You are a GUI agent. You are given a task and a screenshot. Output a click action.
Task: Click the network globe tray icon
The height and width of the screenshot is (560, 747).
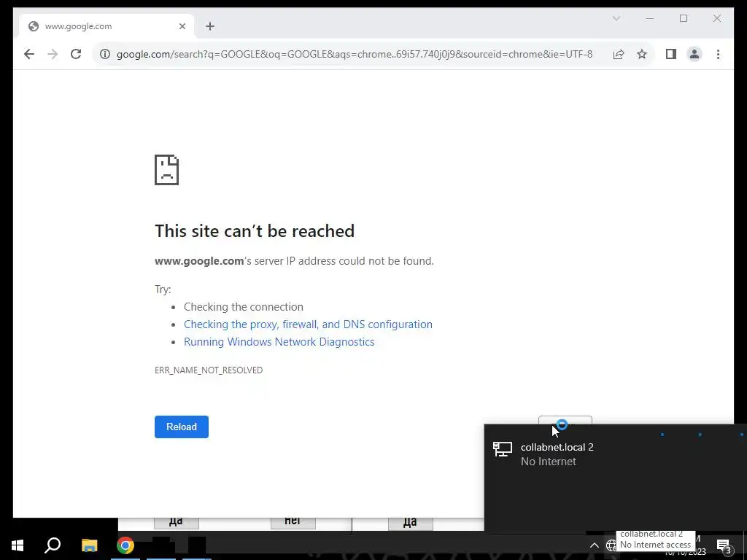point(611,545)
